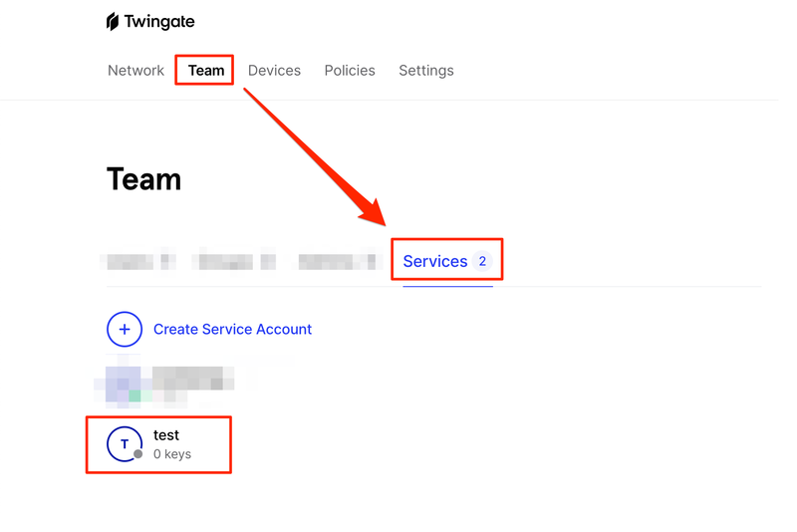797x532 pixels.
Task: Click the Twingate logo
Action: click(150, 21)
